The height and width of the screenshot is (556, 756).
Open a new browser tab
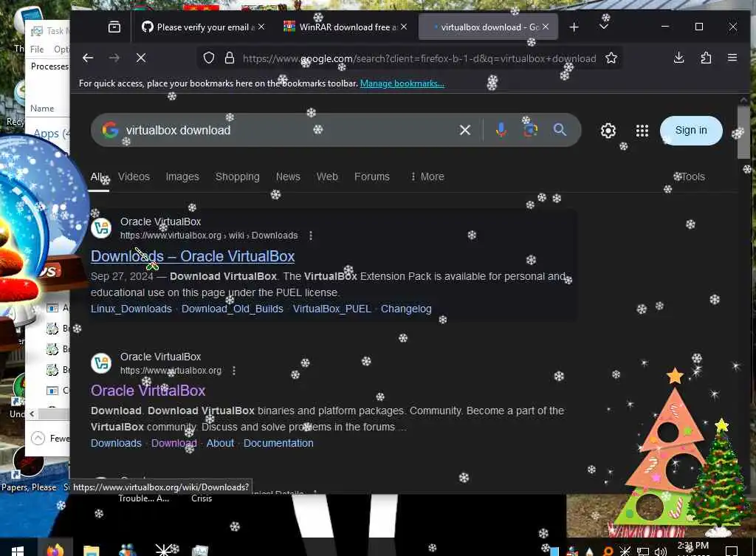pyautogui.click(x=574, y=27)
